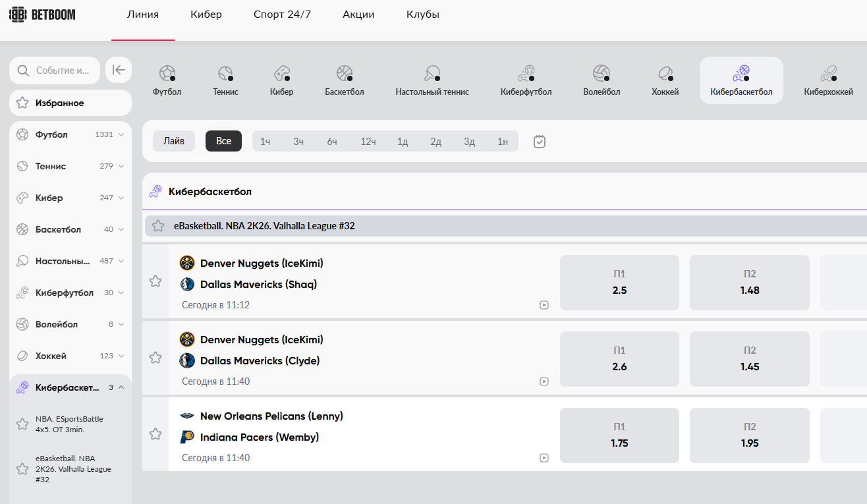Switch to Спорт 24/7 tab
867x504 pixels.
point(283,14)
